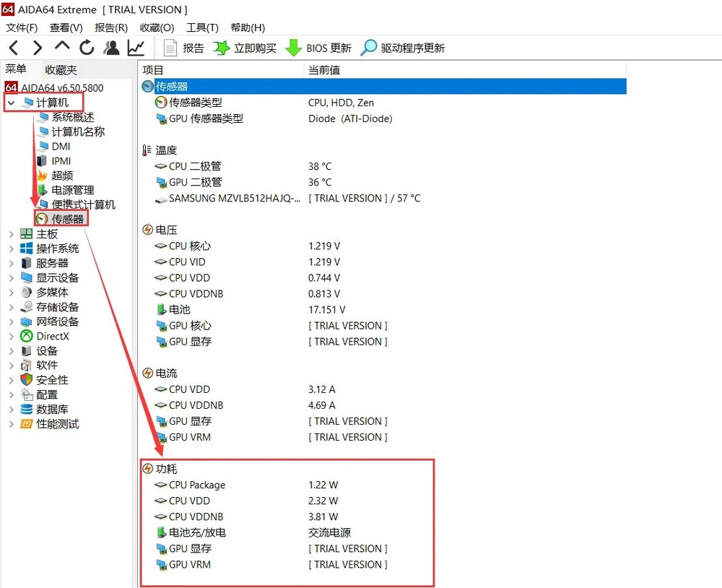722x588 pixels.
Task: Select the highlighted 传感器 header row
Action: [x=384, y=86]
